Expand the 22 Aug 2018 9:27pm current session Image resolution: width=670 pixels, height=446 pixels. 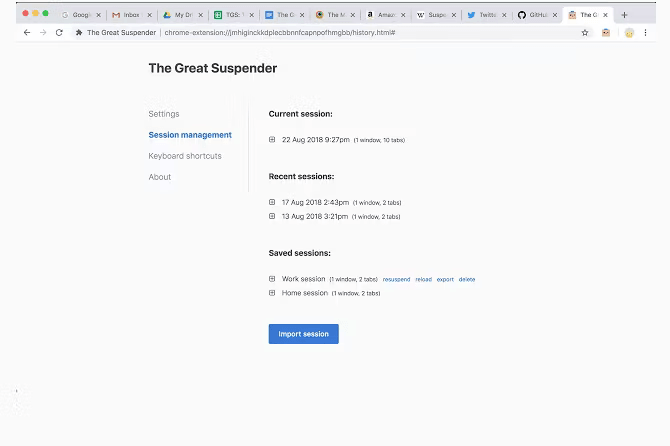coord(272,139)
